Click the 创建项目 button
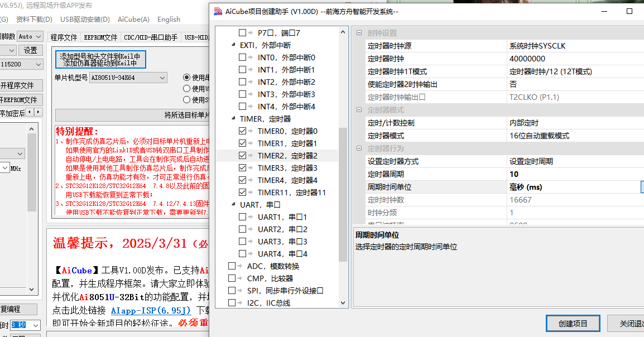The image size is (644, 337). click(573, 324)
